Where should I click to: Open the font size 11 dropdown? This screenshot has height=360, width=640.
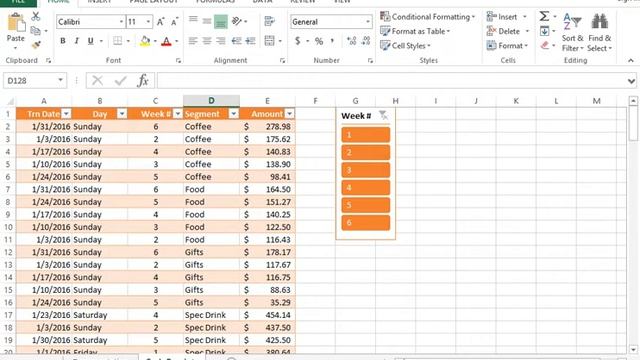(x=148, y=22)
